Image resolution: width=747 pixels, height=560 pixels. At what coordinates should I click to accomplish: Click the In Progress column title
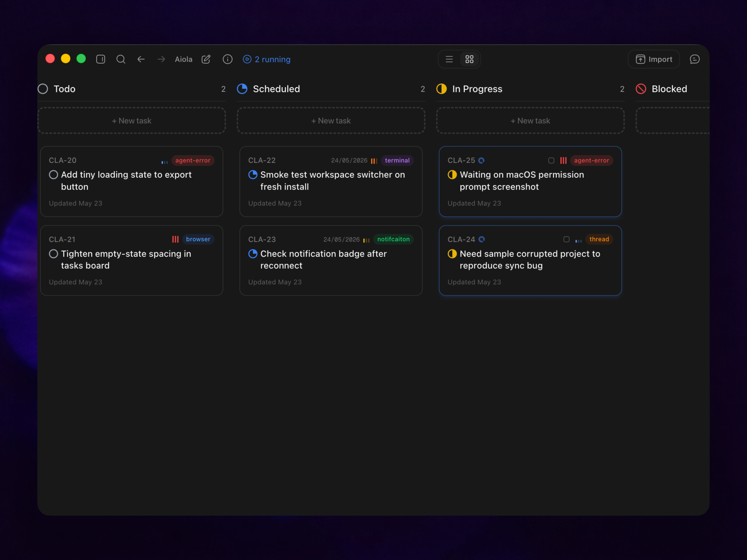coord(477,89)
